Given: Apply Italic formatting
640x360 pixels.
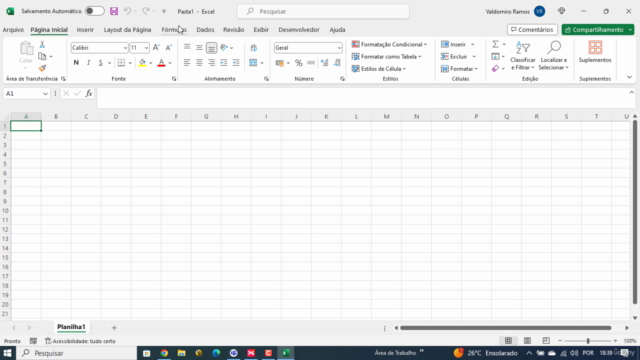Looking at the screenshot, I should pyautogui.click(x=88, y=63).
